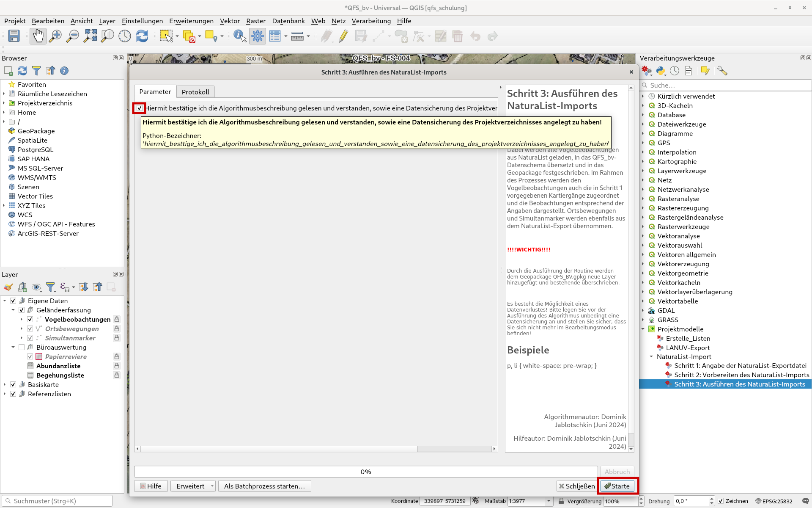This screenshot has width=812, height=508.
Task: Switch to the Protokoll tab
Action: [x=195, y=92]
